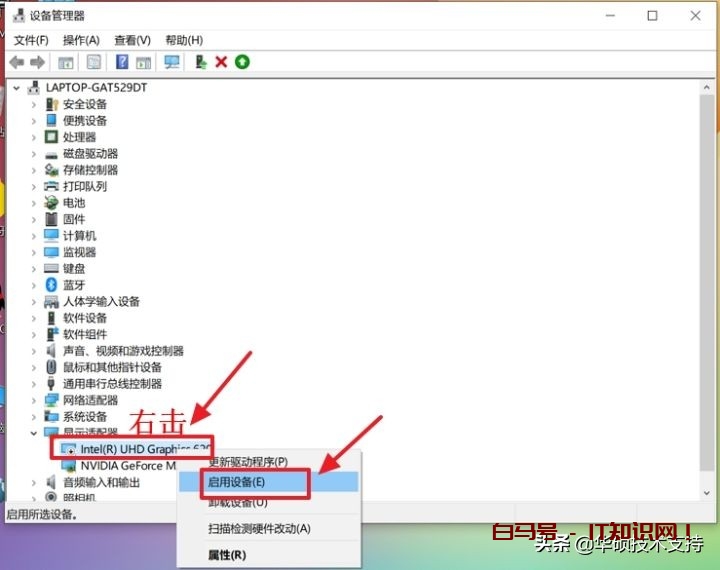Expand the 键盘 keyboard category

tap(34, 269)
